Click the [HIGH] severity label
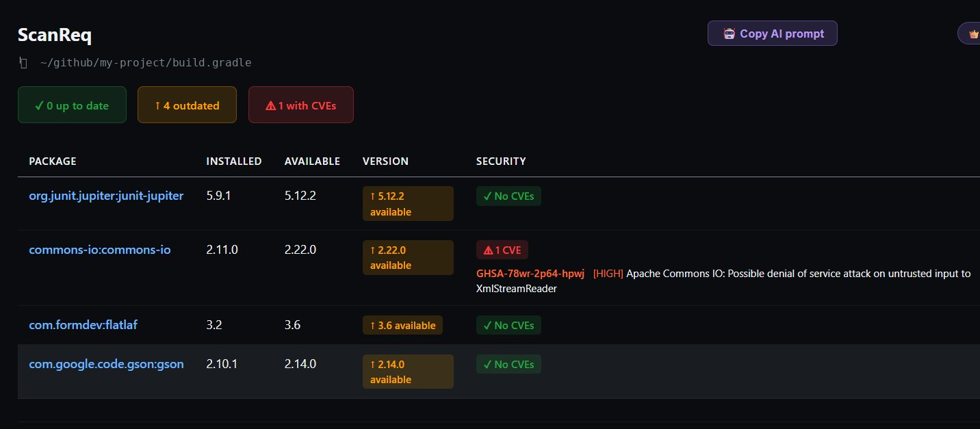 click(608, 274)
